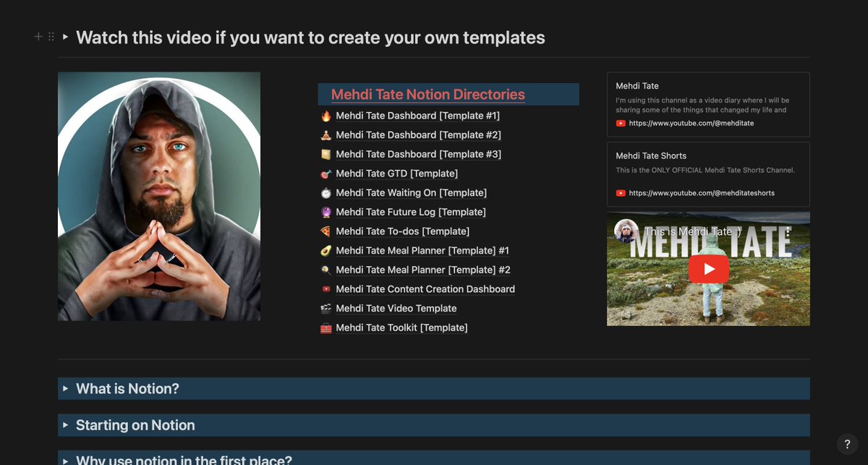Click 'ONLY OFFICIAL Mehdi Tate Shorts Channel' description

click(705, 171)
